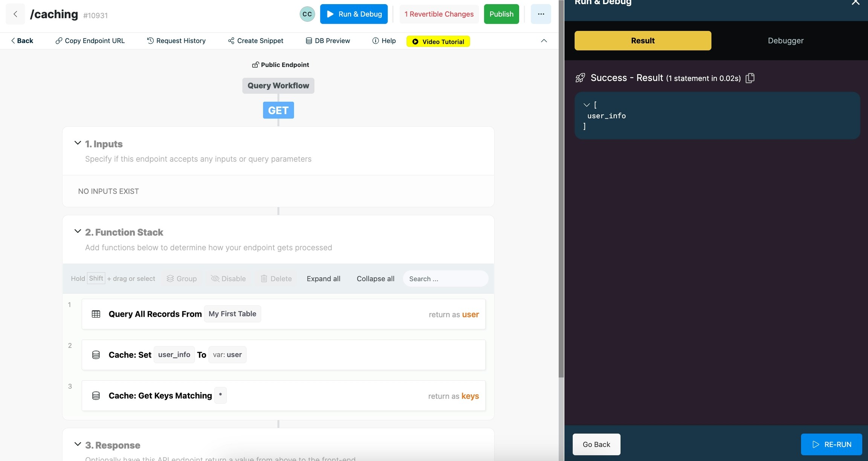Select the Result tab

click(643, 41)
